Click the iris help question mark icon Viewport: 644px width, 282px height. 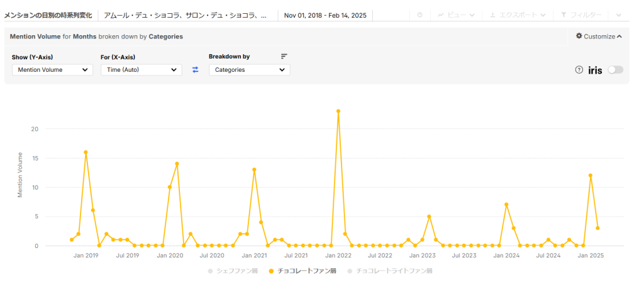pyautogui.click(x=579, y=70)
